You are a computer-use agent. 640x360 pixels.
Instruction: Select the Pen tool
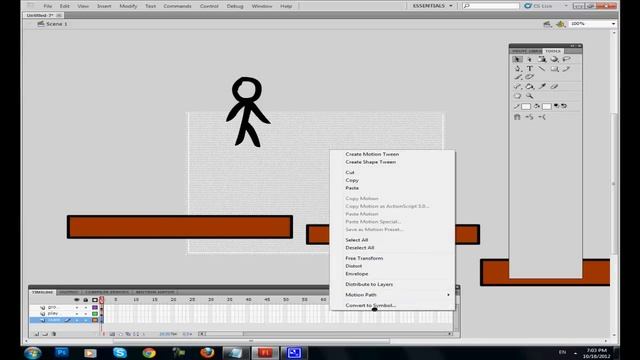[517, 69]
